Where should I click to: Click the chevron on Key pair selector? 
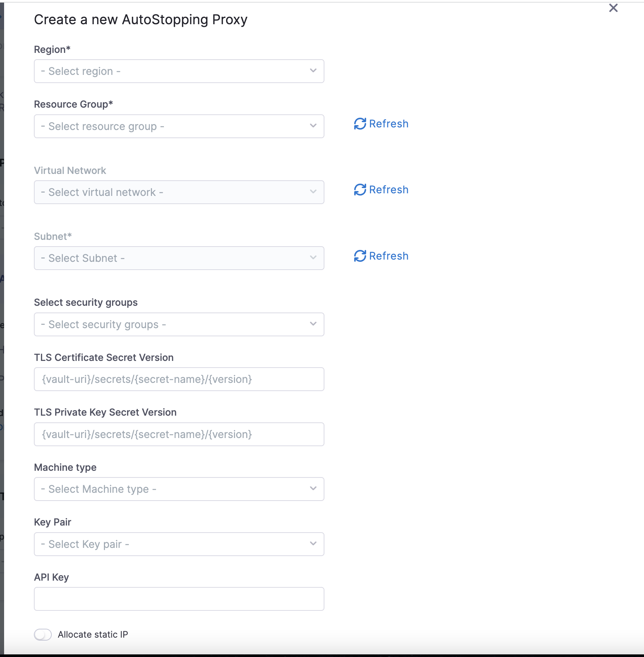(313, 544)
